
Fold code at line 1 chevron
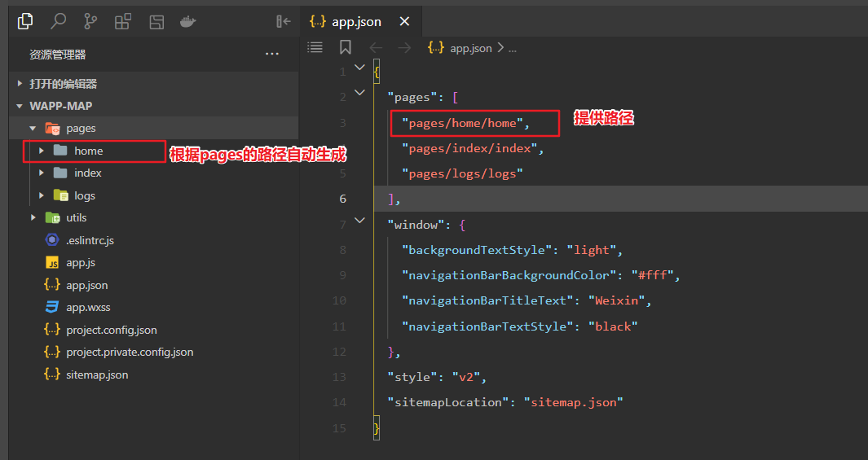pos(359,68)
